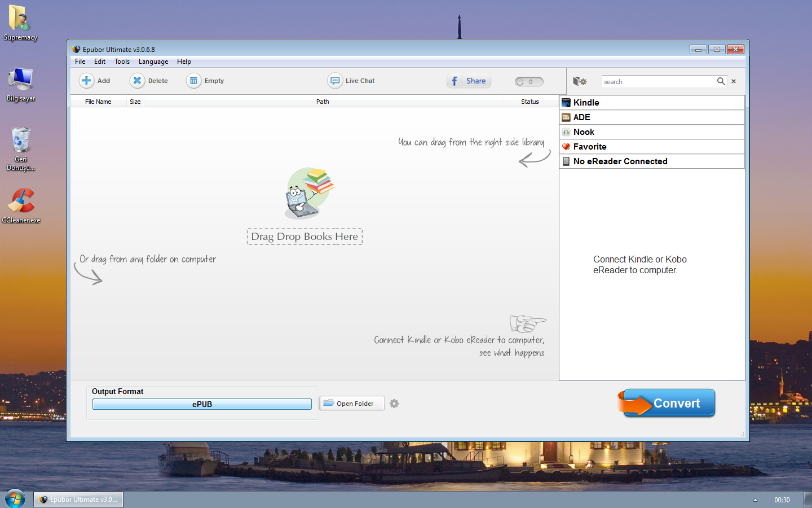Image resolution: width=812 pixels, height=508 pixels.
Task: Select the Geri Dönüşü recycle bin icon
Action: (21, 149)
